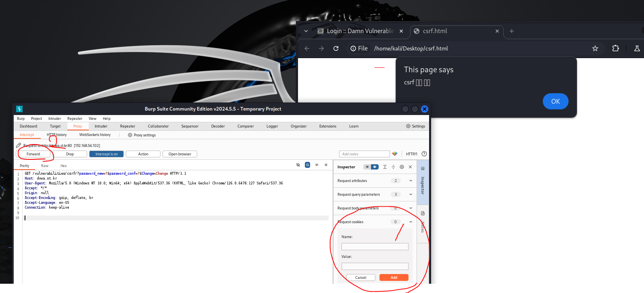Screen dimensions: 644x293
Task: Open the Repeater menu in menu bar
Action: (75, 119)
